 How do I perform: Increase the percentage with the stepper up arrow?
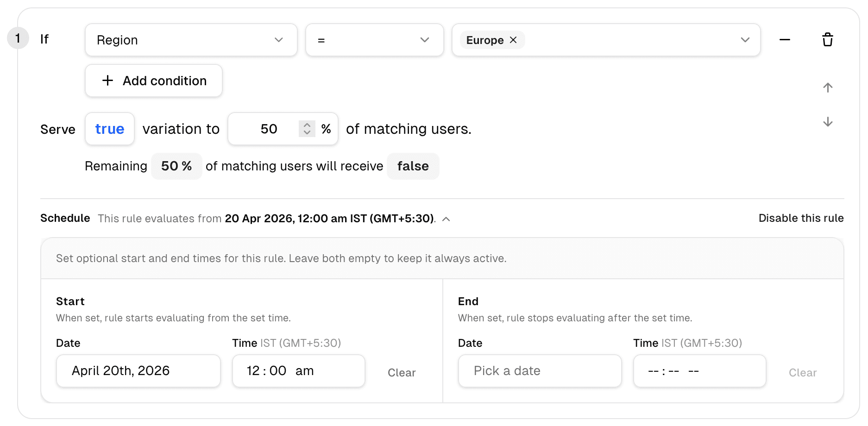pyautogui.click(x=306, y=125)
